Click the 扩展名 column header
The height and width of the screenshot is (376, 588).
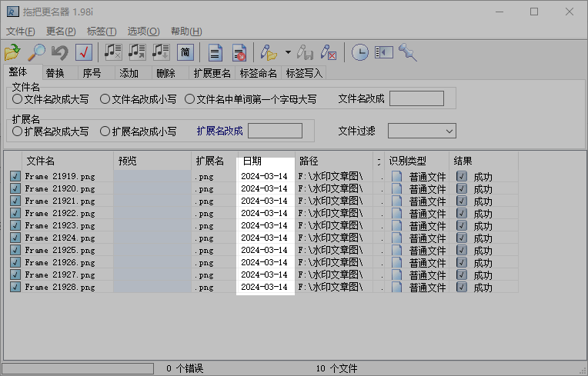(x=215, y=161)
